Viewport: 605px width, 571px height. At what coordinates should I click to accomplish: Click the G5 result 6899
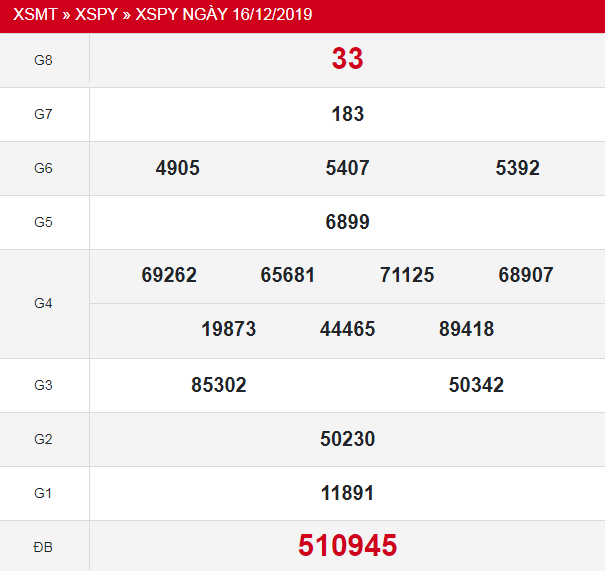pos(347,222)
